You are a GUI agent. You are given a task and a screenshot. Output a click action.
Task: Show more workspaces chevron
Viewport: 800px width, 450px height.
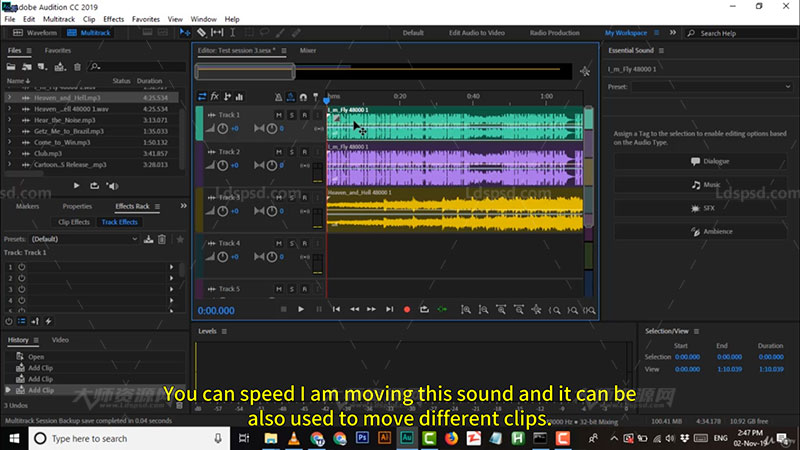coord(673,33)
